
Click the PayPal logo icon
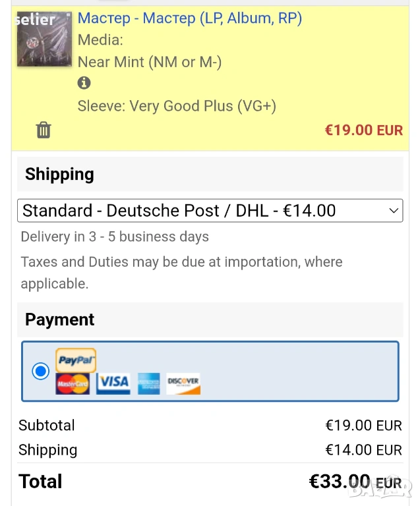tap(76, 360)
